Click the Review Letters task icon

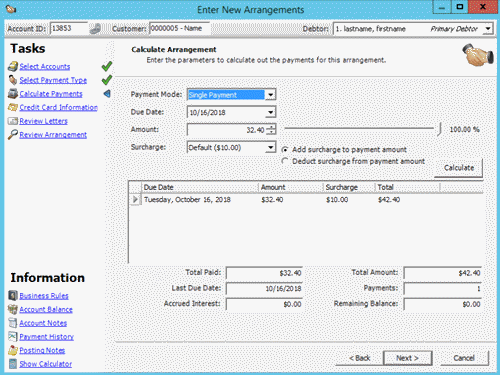pyautogui.click(x=13, y=121)
